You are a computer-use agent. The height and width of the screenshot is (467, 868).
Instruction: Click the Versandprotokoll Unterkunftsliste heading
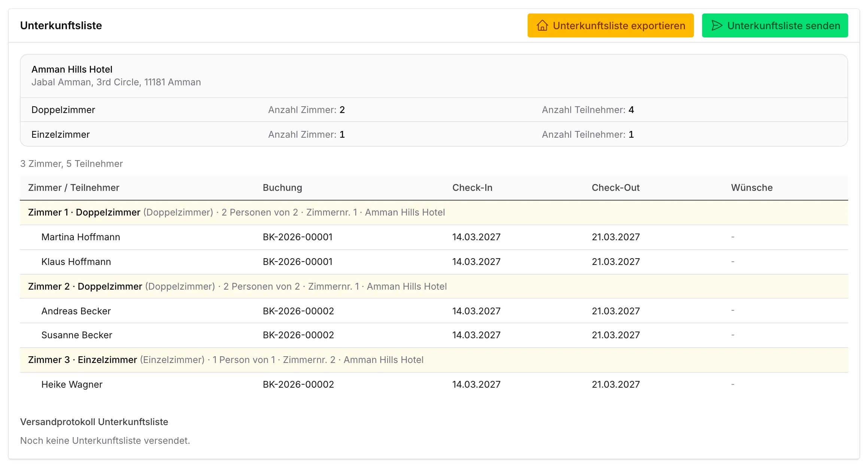[x=94, y=422]
